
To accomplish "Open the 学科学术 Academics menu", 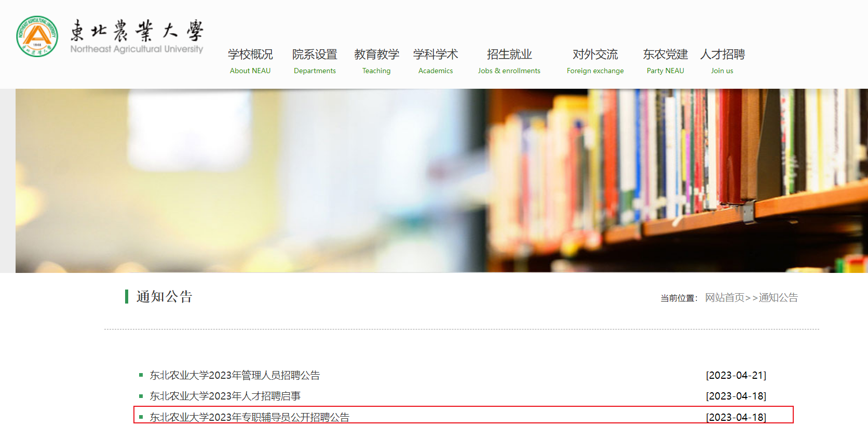I will [436, 61].
